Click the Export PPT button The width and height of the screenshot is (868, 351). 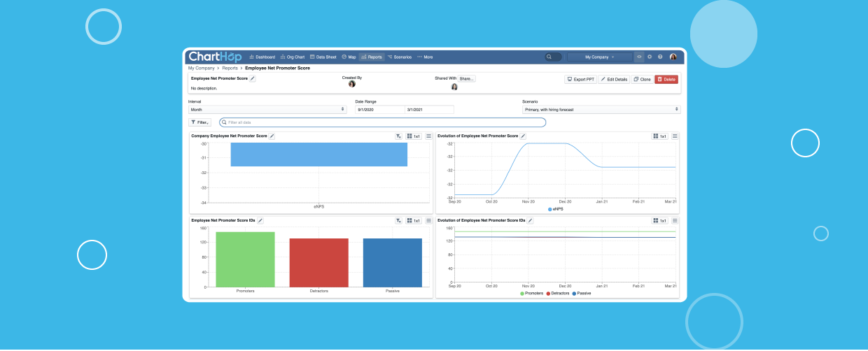coord(580,80)
